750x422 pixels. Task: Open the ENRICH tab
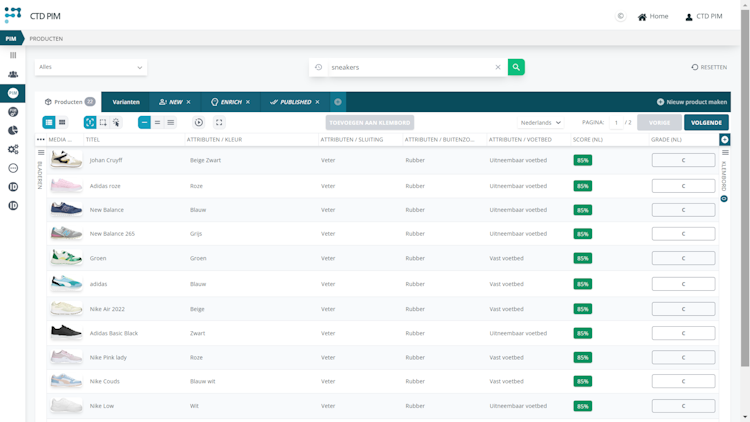pyautogui.click(x=227, y=102)
